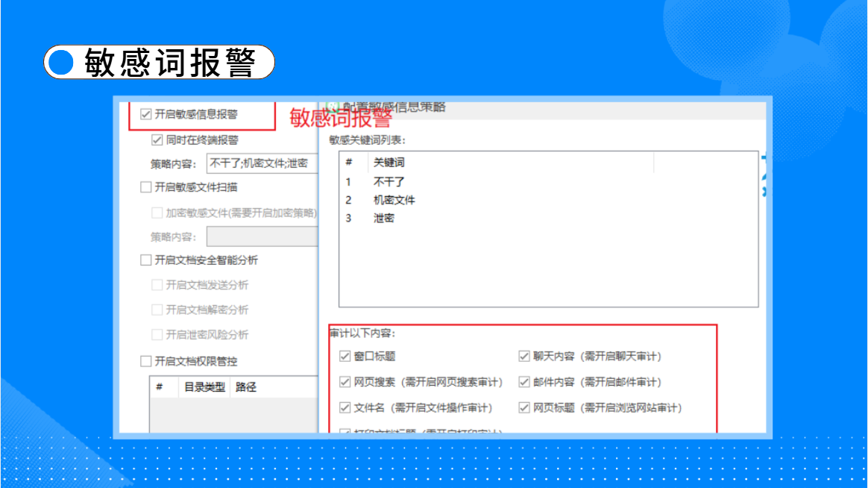Click the 敏感关键词列表 label
This screenshot has height=488, width=868.
pyautogui.click(x=367, y=140)
